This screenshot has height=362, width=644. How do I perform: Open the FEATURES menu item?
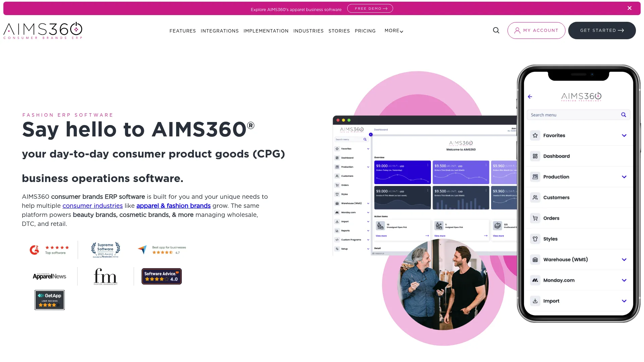(182, 31)
